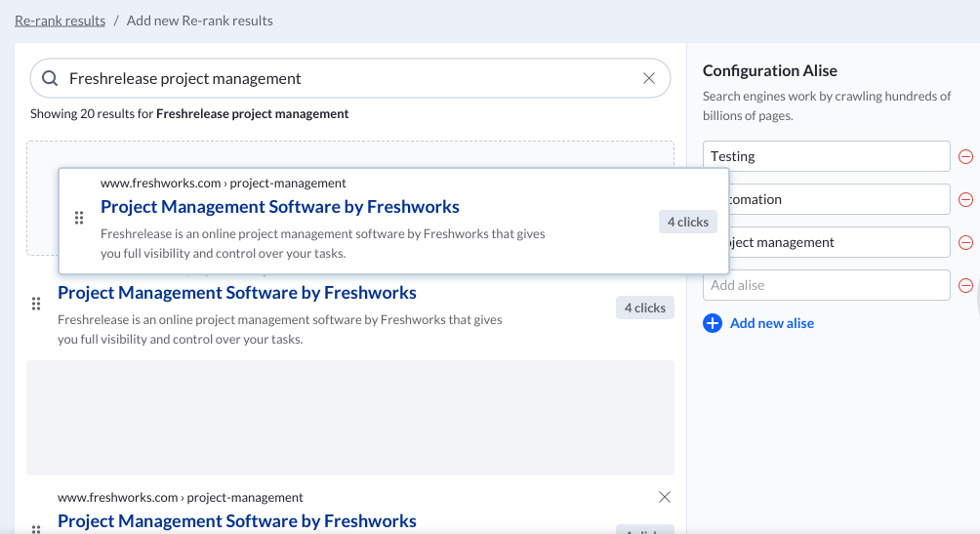Clear the search query with X
The width and height of the screenshot is (980, 534).
[649, 78]
